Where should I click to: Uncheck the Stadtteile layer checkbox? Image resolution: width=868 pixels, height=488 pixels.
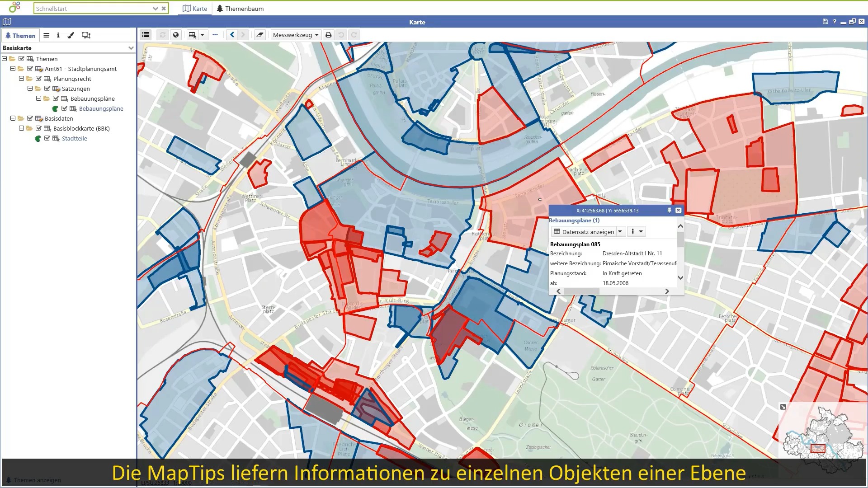click(x=47, y=138)
